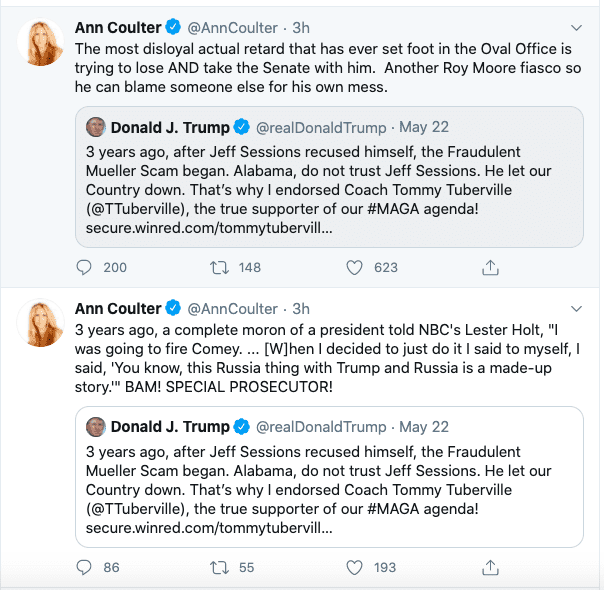Click the 3h timestamp on second tweet
The image size is (604, 590).
301,308
